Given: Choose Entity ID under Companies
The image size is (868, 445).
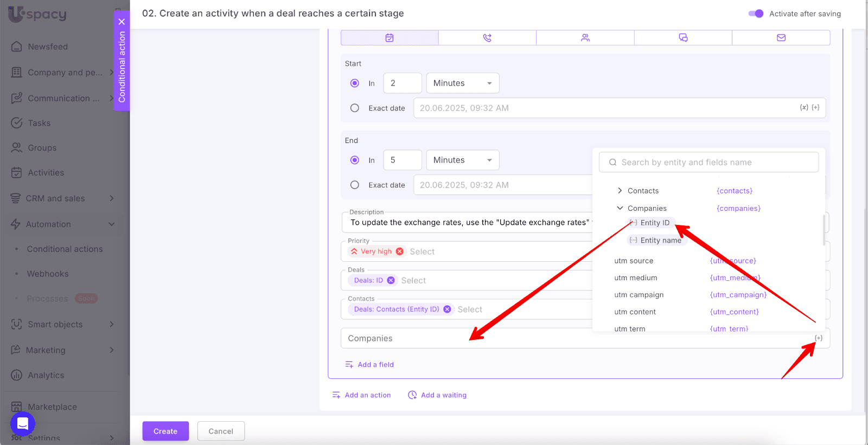Looking at the screenshot, I should click(654, 223).
